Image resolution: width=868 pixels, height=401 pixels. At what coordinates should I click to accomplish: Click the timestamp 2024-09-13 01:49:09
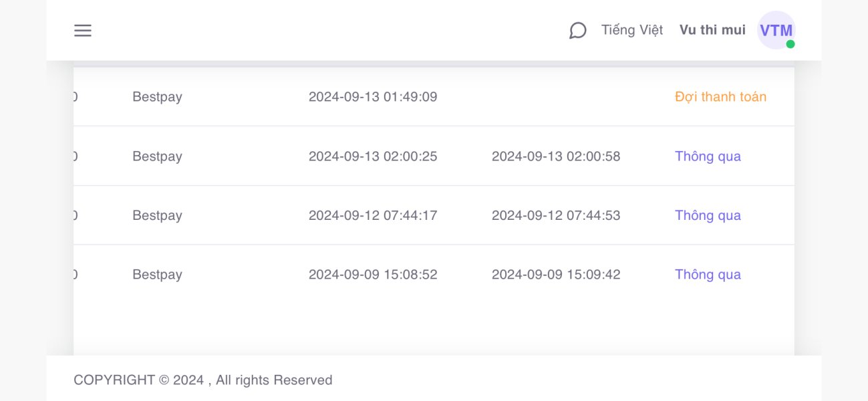pos(373,97)
